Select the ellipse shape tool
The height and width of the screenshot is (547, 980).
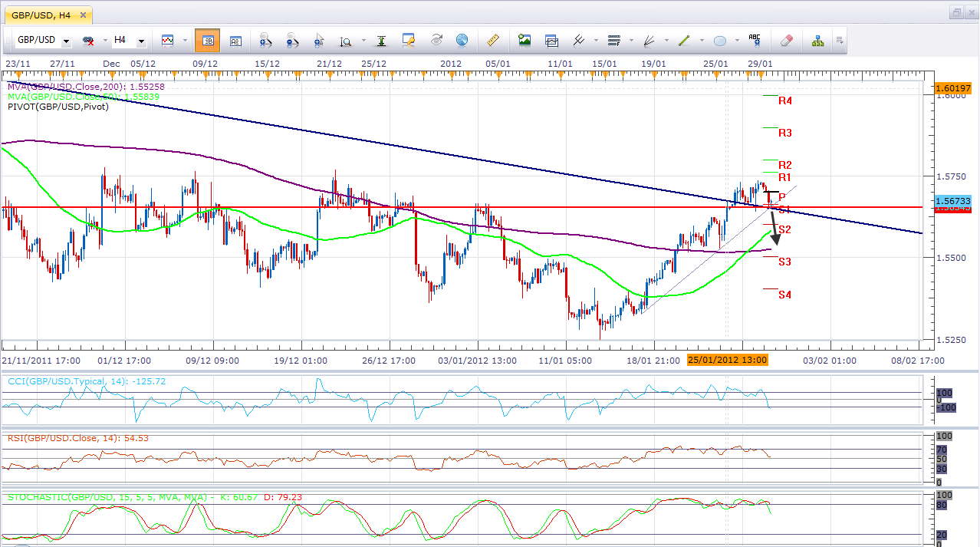tap(719, 40)
